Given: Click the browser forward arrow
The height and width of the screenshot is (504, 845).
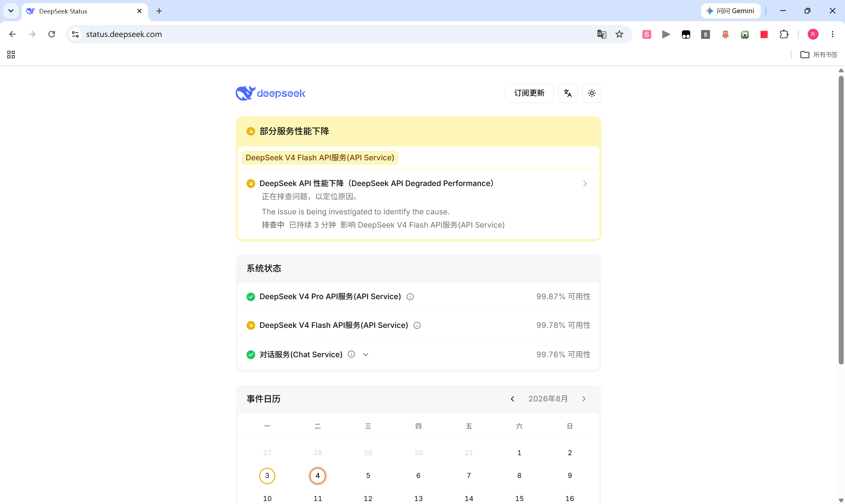Looking at the screenshot, I should 32,34.
